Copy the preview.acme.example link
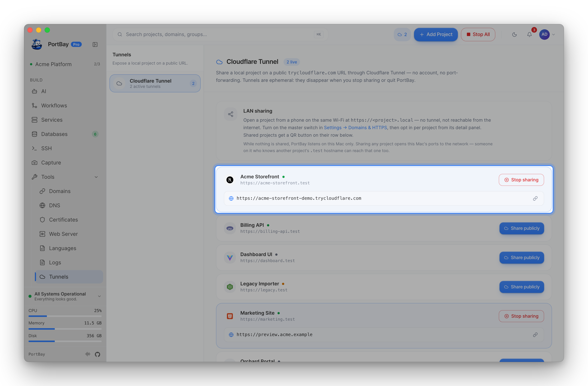Screen dimensions: 588x386 click(535, 335)
